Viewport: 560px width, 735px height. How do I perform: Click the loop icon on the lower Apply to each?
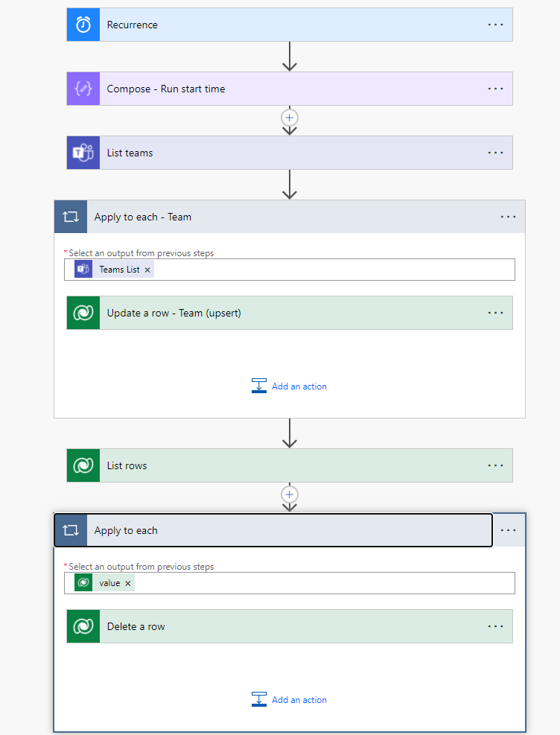(x=71, y=530)
